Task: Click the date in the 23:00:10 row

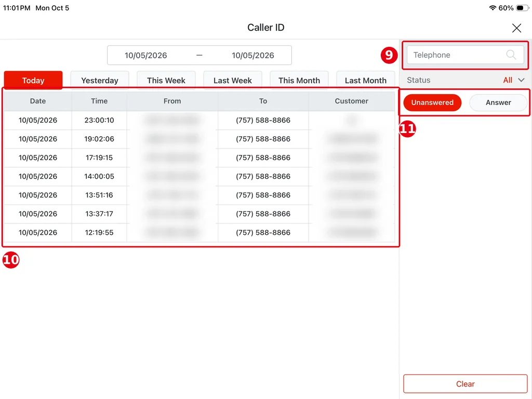Action: coord(37,120)
